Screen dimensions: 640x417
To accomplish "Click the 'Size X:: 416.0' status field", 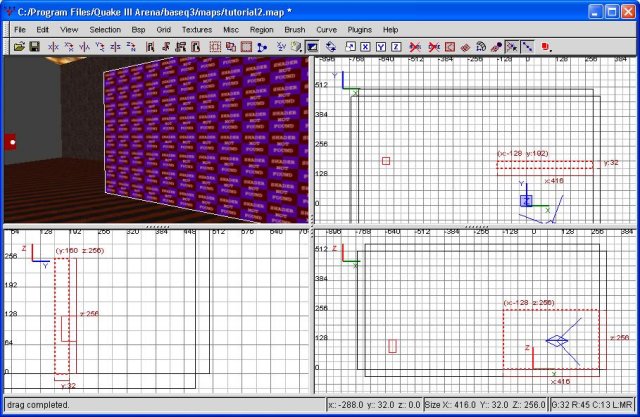I will tap(485, 405).
